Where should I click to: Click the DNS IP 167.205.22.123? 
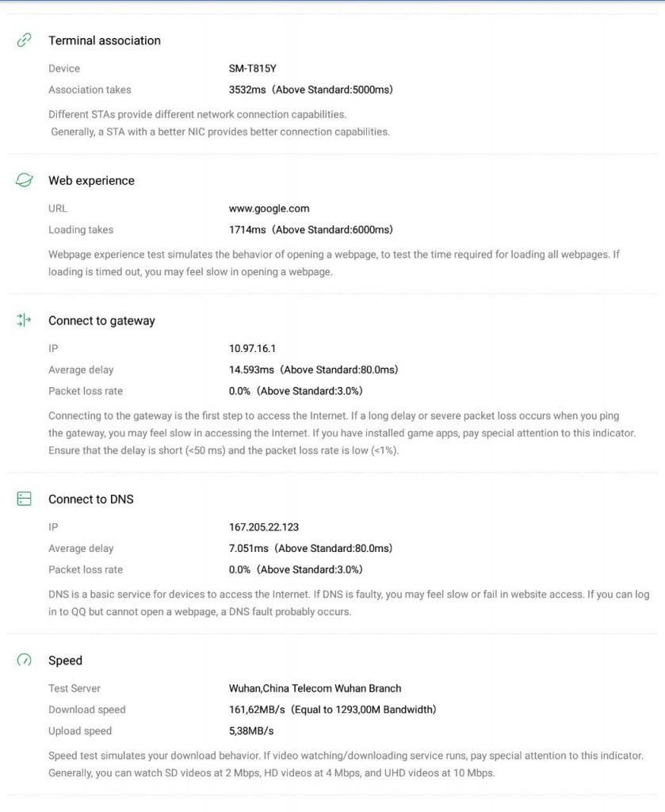pyautogui.click(x=263, y=527)
